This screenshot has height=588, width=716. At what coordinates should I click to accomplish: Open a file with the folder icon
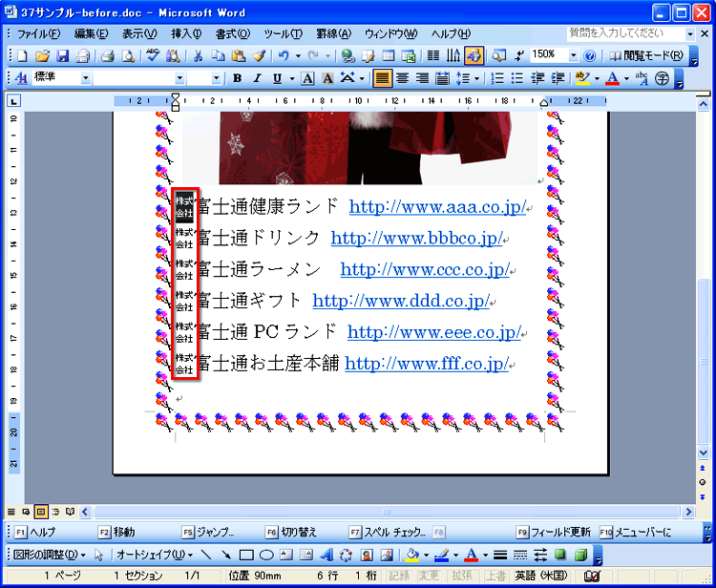tap(42, 56)
